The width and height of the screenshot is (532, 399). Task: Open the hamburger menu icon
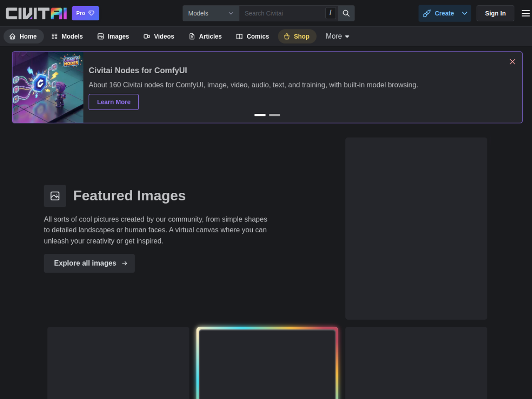[x=525, y=13]
